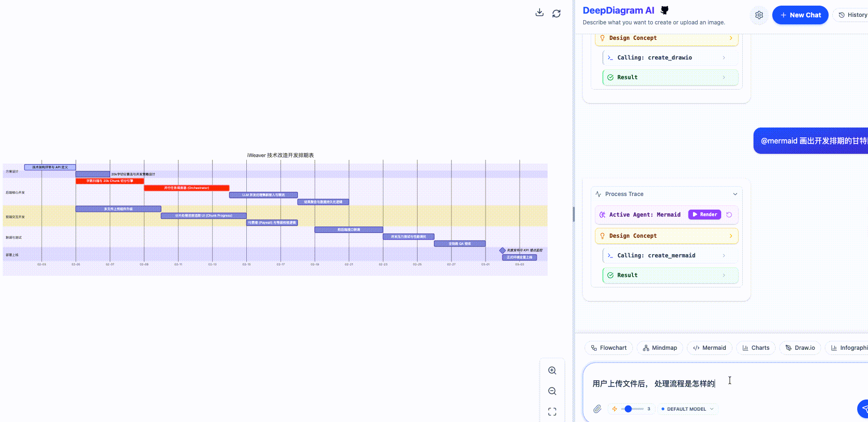Open the settings gear icon

coord(759,15)
